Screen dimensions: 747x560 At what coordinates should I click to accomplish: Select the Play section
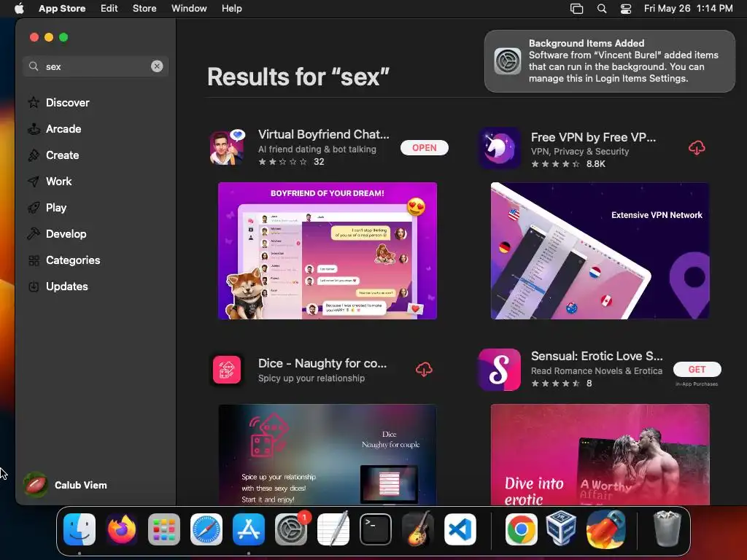pyautogui.click(x=56, y=208)
